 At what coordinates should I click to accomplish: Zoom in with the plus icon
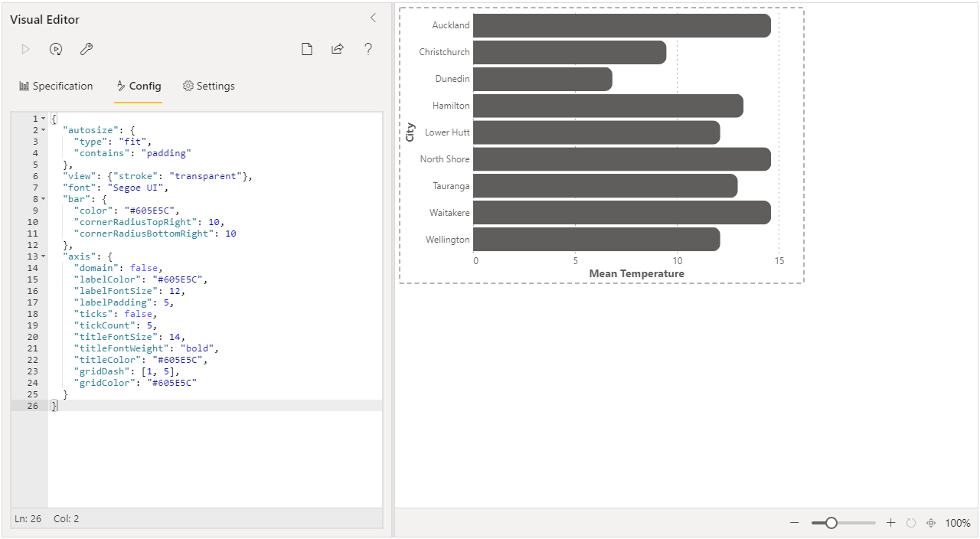pos(890,523)
